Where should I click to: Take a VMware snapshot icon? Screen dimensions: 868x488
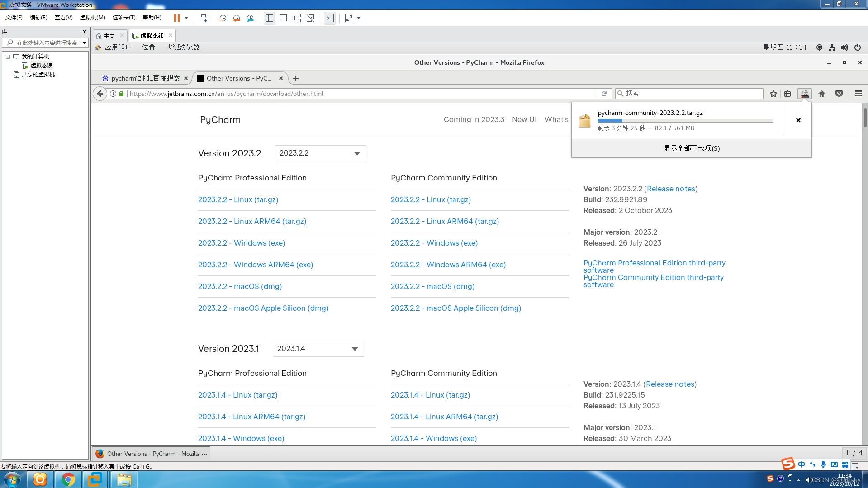(223, 18)
